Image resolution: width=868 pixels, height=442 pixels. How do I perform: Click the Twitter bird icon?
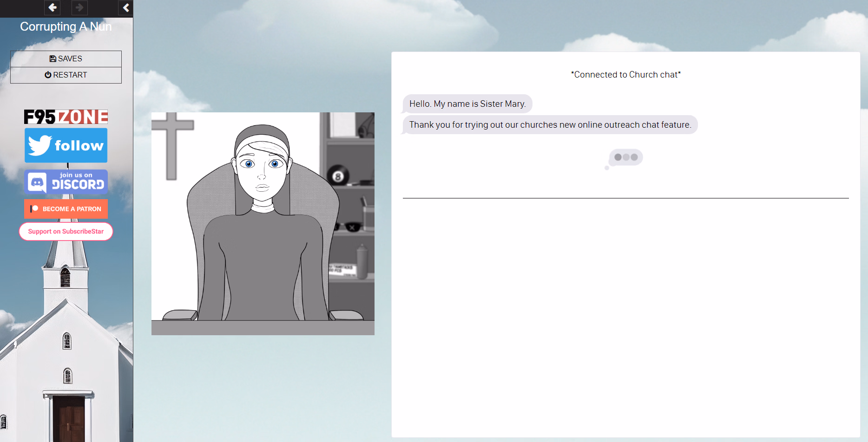pyautogui.click(x=41, y=145)
